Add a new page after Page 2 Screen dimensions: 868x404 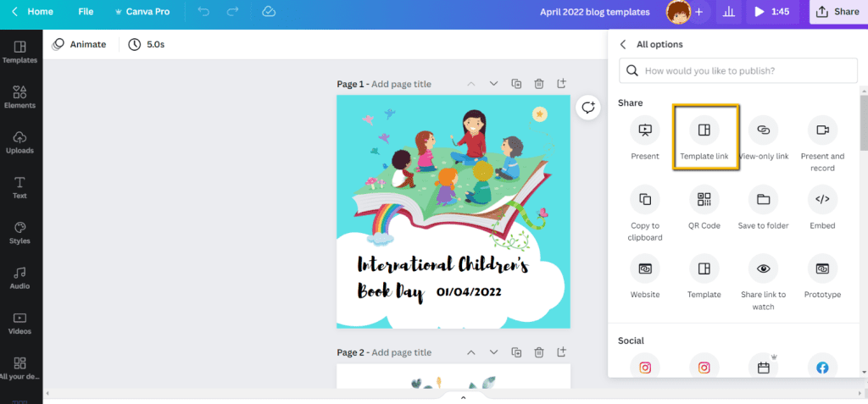tap(561, 352)
